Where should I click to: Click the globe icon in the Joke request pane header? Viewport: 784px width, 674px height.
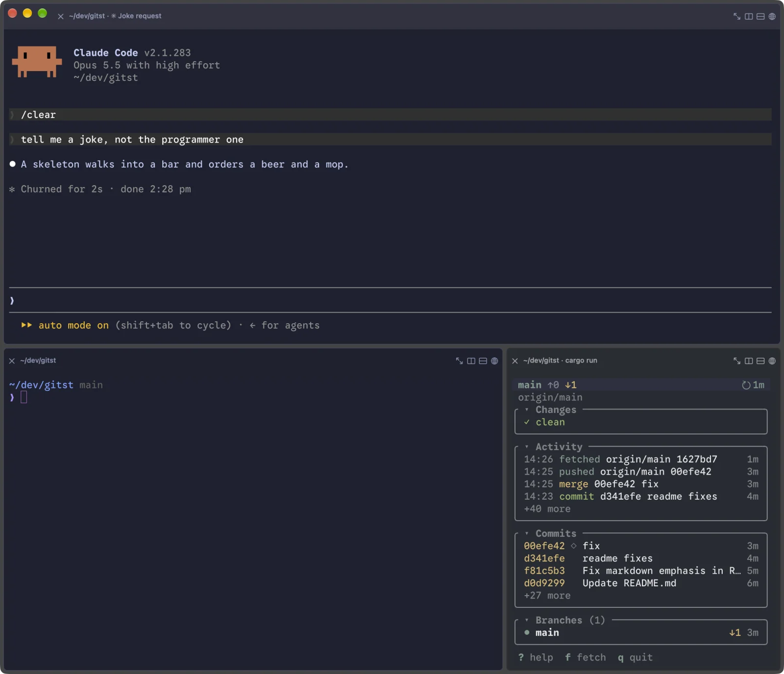pyautogui.click(x=772, y=16)
